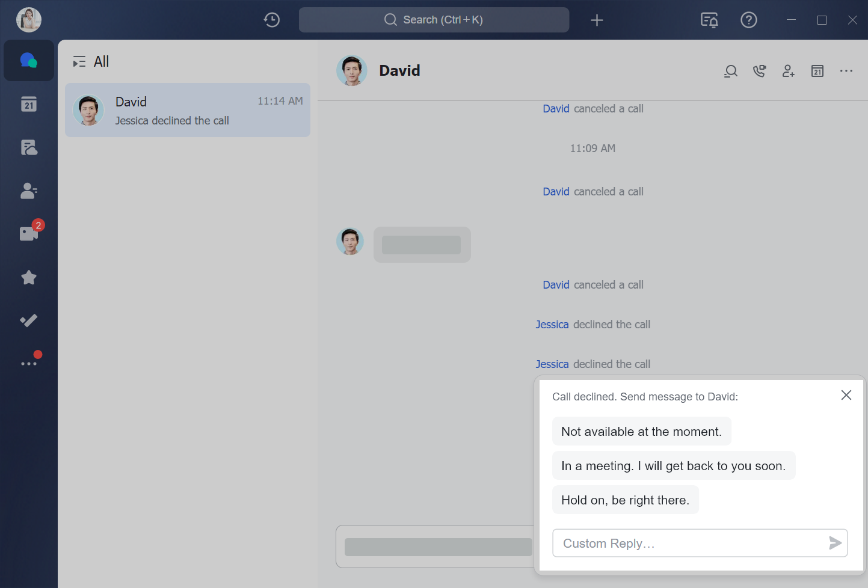The width and height of the screenshot is (868, 588).
Task: Start a call with David
Action: pos(759,70)
